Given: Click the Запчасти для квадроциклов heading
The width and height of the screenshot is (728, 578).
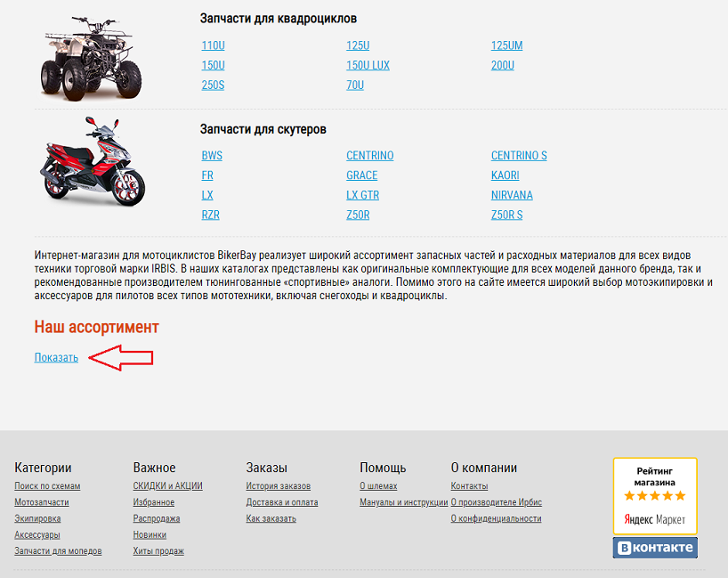Looking at the screenshot, I should [279, 19].
